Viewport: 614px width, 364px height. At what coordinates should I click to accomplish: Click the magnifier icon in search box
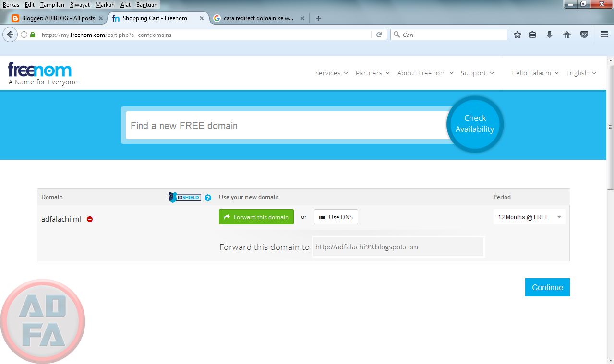[x=397, y=35]
